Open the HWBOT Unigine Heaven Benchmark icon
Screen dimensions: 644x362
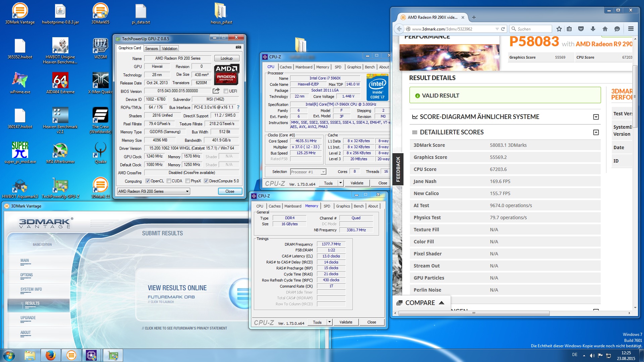pos(60,50)
